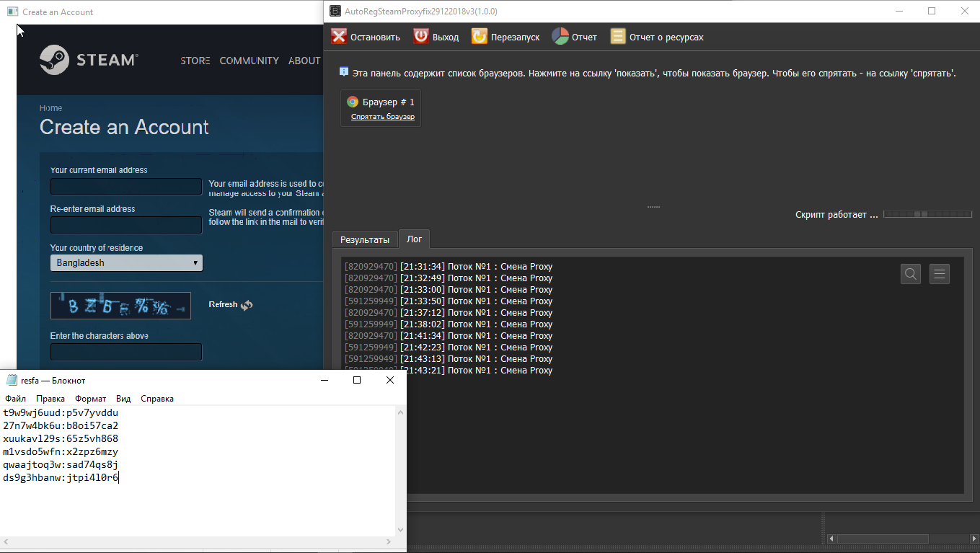Open the Отчет pie chart icon
Viewport: 980px width, 553px height.
(x=560, y=36)
